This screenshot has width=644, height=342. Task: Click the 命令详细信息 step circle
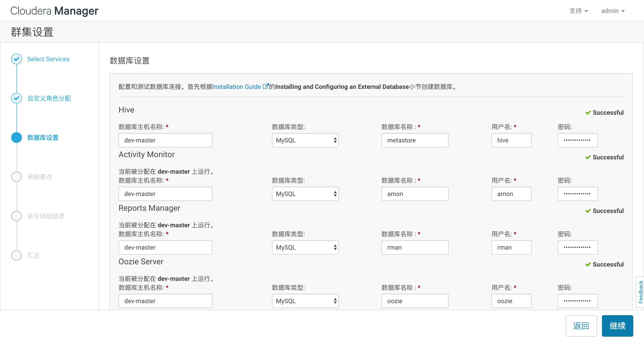[x=17, y=216]
